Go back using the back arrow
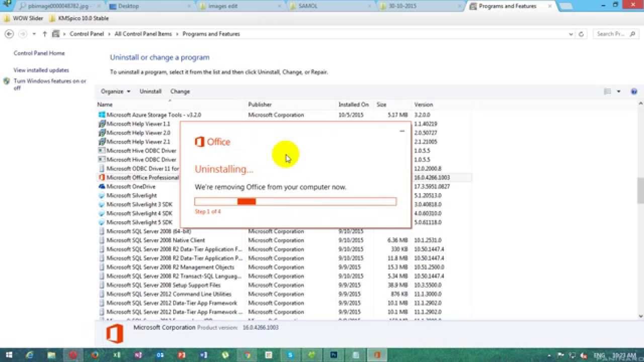This screenshot has height=362, width=644. pos(9,34)
